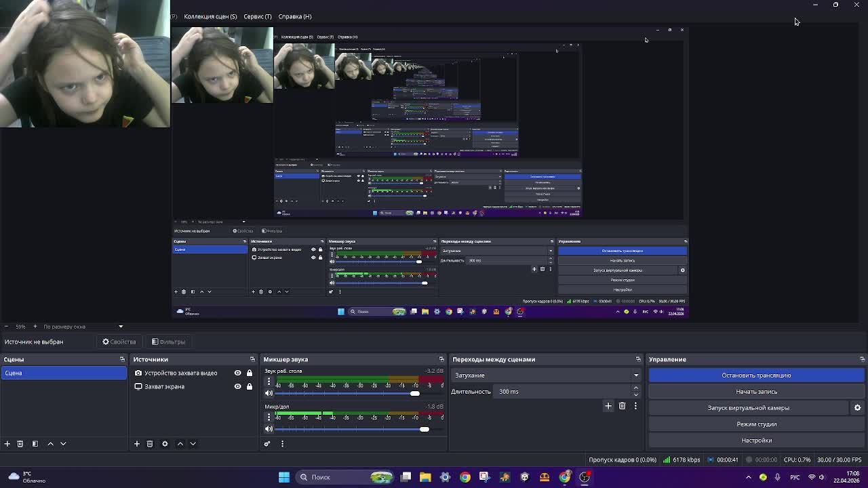Viewport: 868px width, 488px height.
Task: Pop out the Переходы между сценами dock
Action: click(x=638, y=359)
